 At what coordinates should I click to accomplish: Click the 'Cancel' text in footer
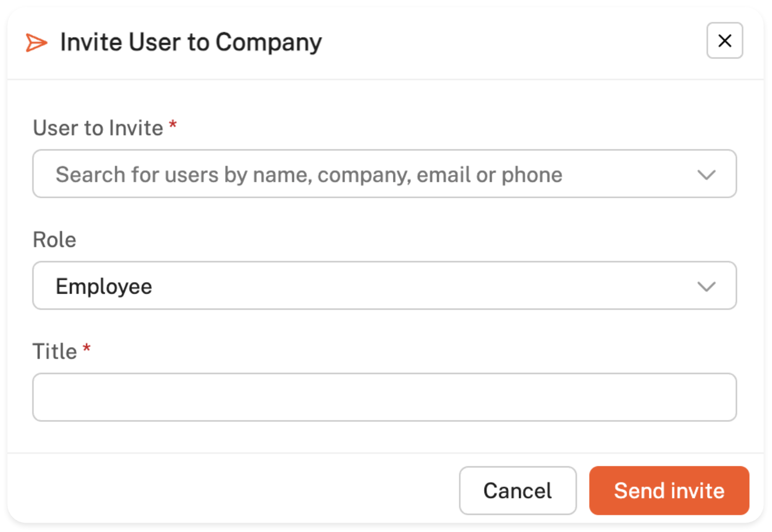click(517, 491)
